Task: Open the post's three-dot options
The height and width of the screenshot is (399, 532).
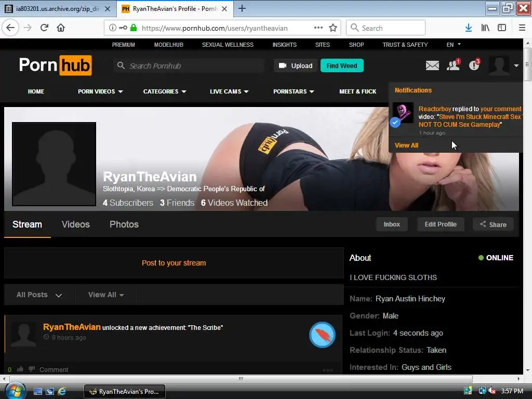Action: pos(328,370)
